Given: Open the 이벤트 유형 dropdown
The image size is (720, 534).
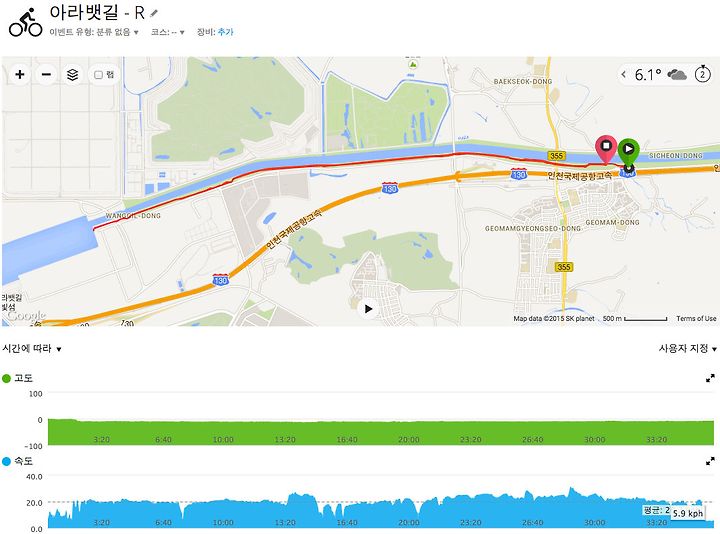Looking at the screenshot, I should tap(94, 32).
